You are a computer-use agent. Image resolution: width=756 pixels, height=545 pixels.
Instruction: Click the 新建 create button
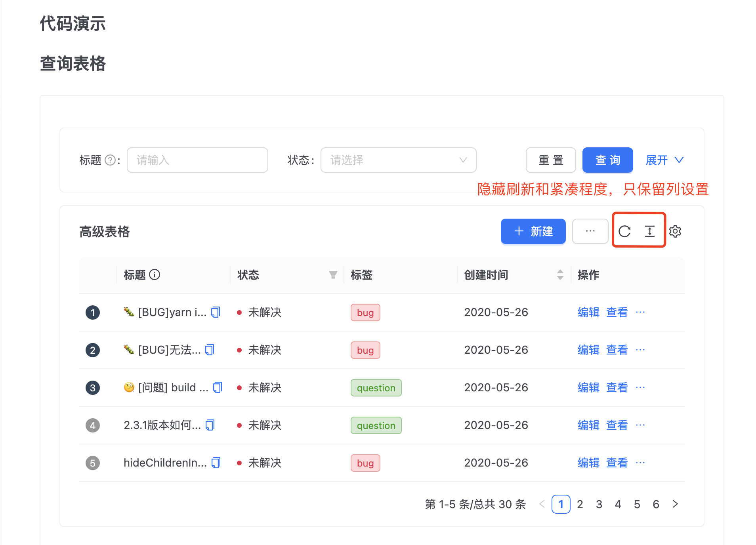533,231
